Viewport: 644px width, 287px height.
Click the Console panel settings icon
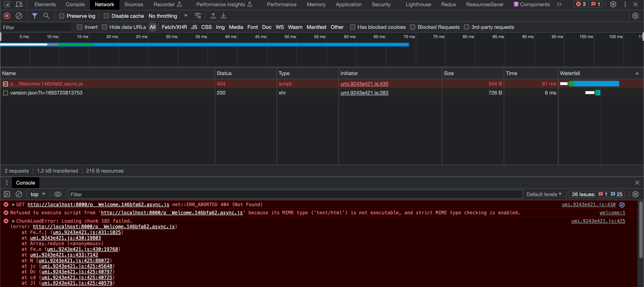635,194
